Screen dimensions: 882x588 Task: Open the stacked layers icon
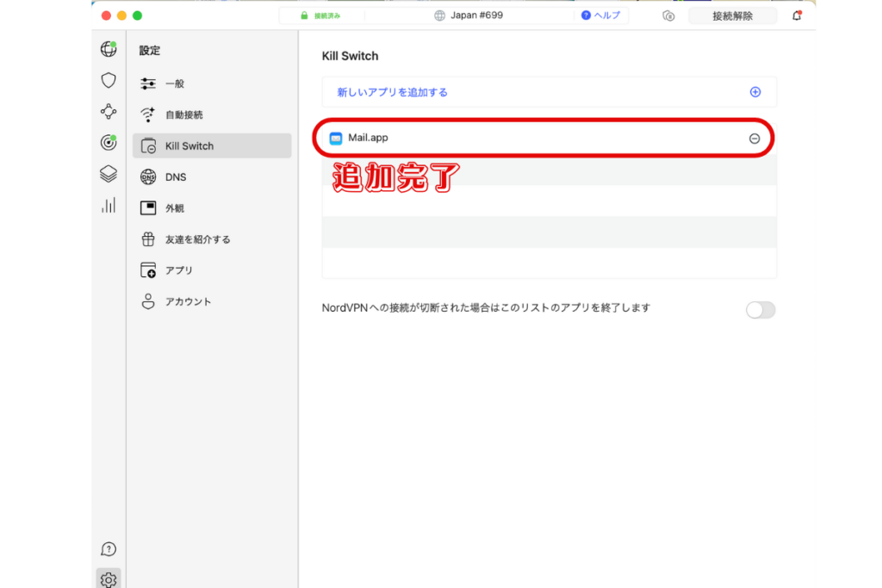[109, 174]
